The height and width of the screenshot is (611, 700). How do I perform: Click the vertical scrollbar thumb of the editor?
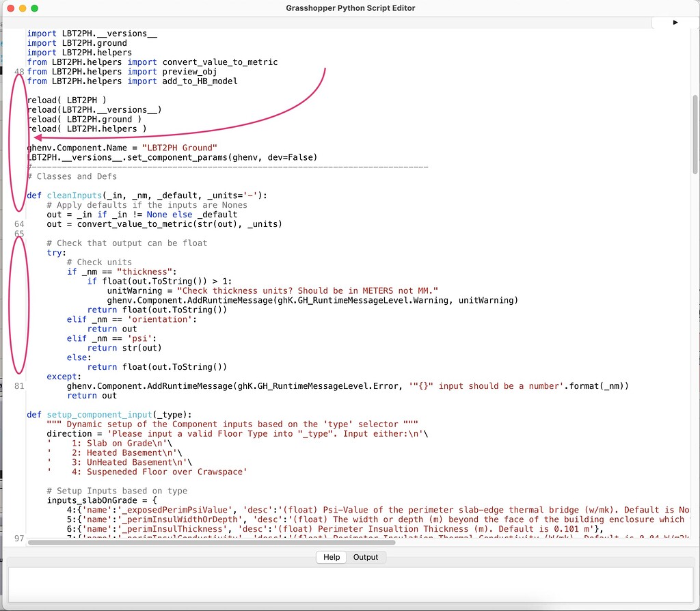click(695, 135)
